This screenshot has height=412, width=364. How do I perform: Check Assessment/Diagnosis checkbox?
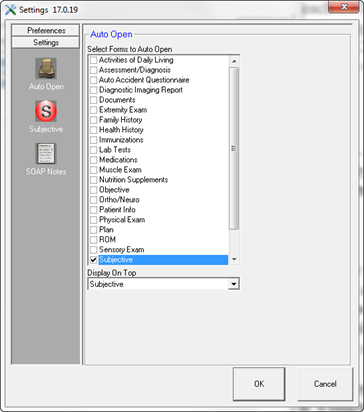[94, 70]
